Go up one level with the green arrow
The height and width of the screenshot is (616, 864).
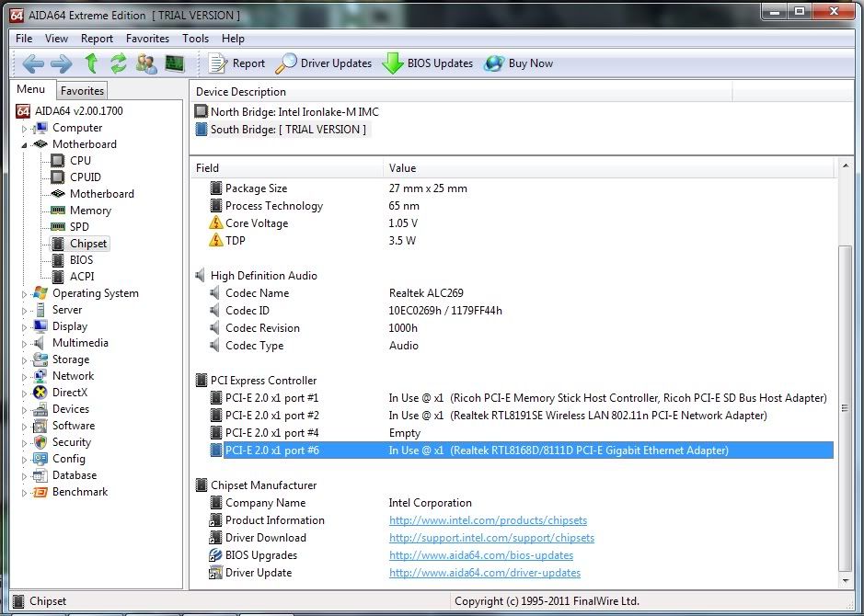click(x=91, y=63)
